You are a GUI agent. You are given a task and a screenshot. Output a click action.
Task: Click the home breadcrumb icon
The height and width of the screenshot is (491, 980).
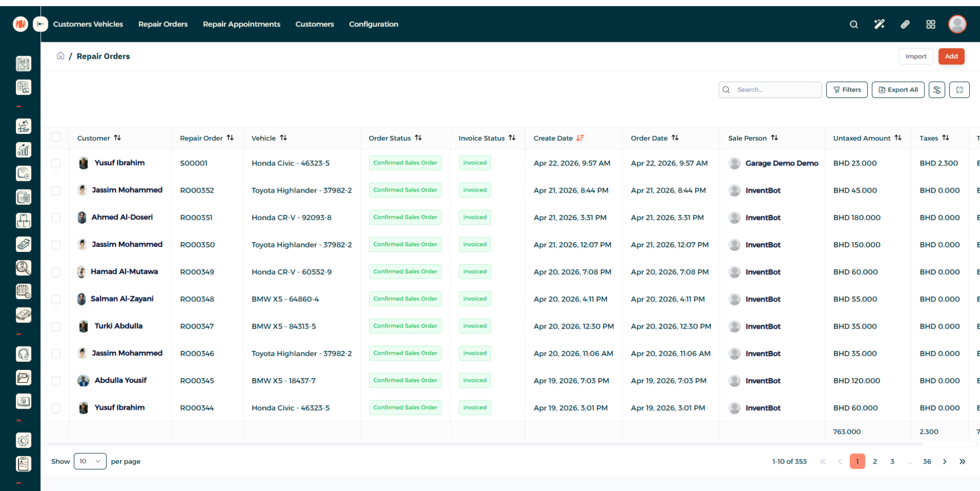[x=60, y=56]
